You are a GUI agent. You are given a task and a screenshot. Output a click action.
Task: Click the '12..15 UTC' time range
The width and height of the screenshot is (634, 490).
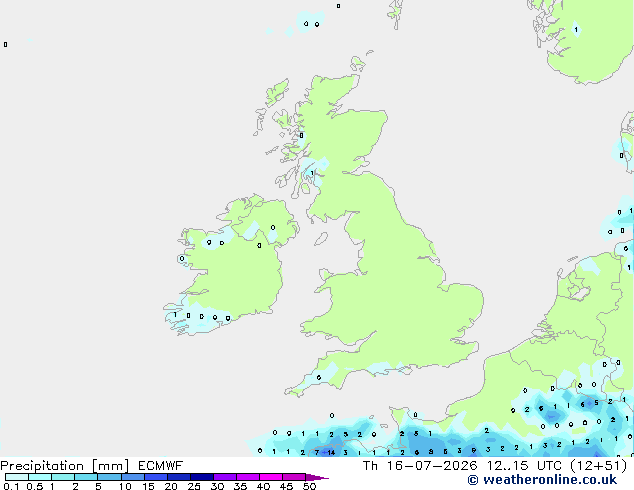click(x=524, y=466)
